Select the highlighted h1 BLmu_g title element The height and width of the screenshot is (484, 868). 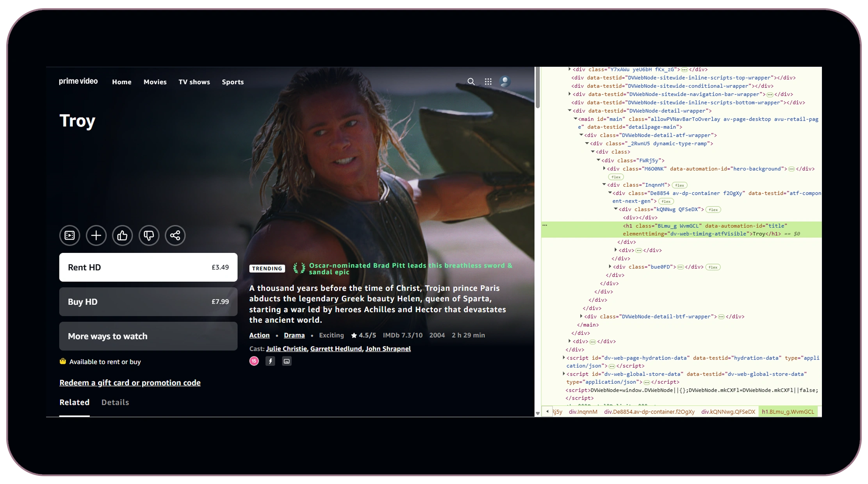coord(681,230)
